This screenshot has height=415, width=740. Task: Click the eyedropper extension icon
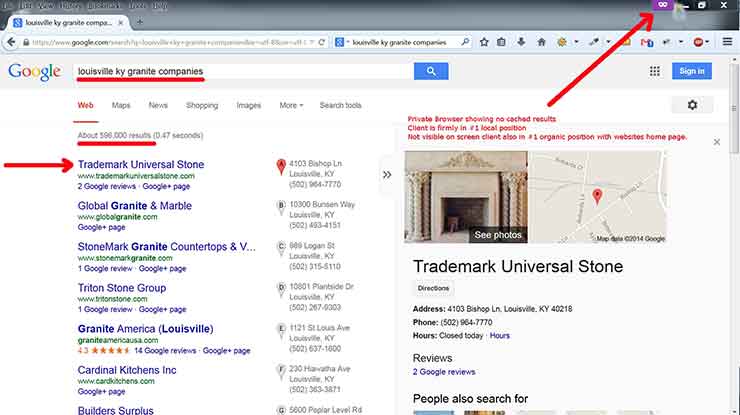point(594,42)
